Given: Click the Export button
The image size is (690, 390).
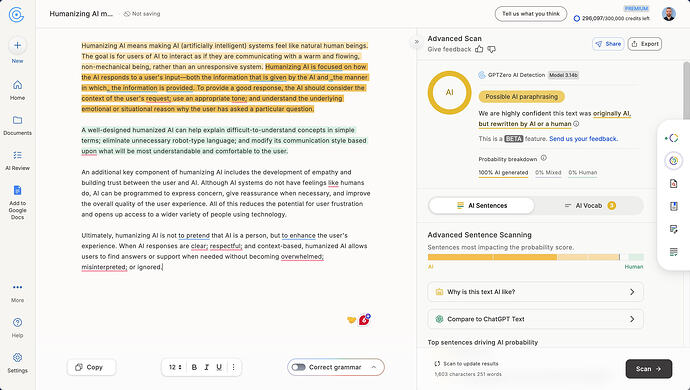Looking at the screenshot, I should 645,44.
